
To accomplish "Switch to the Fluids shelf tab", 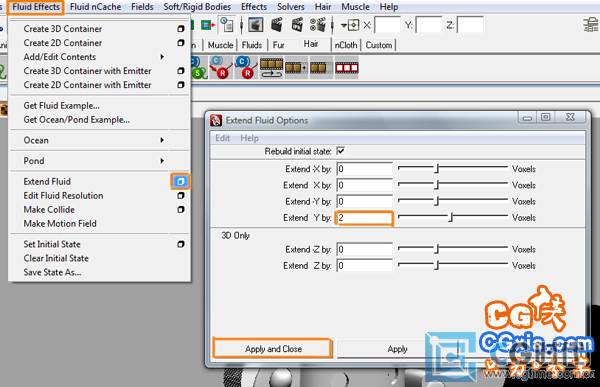I will [252, 45].
